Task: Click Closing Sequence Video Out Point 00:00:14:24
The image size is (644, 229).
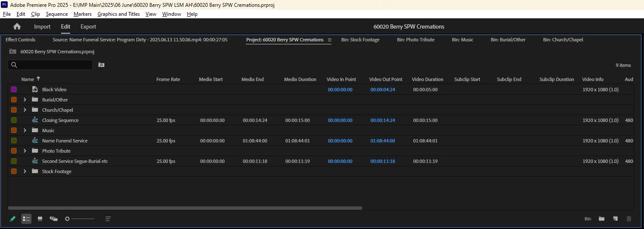Action: coord(382,120)
